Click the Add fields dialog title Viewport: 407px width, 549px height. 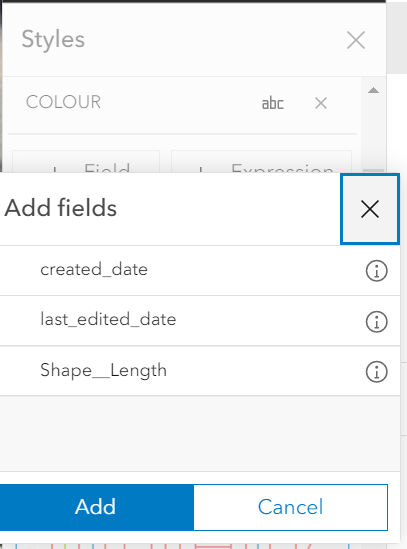click(x=61, y=208)
